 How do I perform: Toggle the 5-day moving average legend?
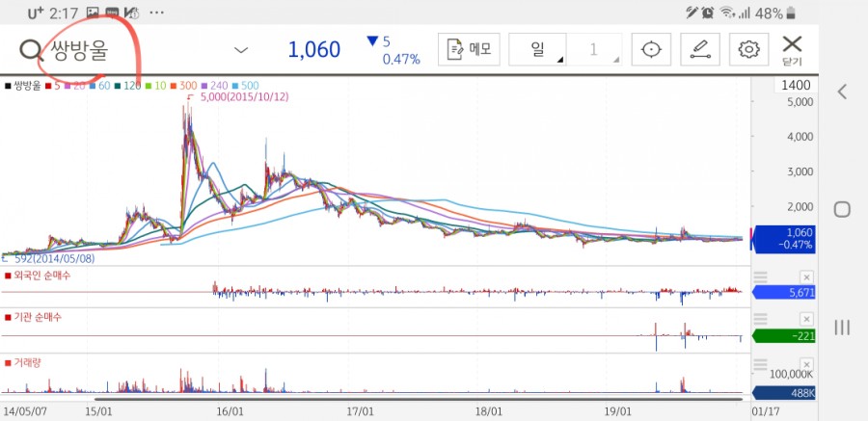click(53, 86)
